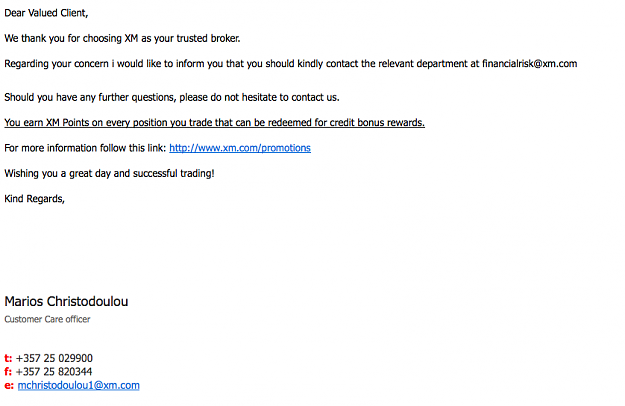Click the financialrisk@xm.com email address

(x=529, y=64)
